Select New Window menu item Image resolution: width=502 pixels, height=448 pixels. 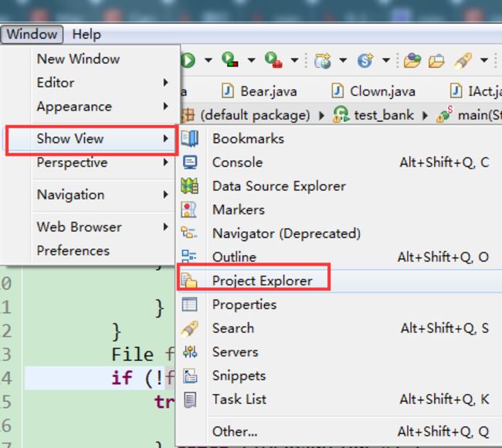tap(91, 59)
